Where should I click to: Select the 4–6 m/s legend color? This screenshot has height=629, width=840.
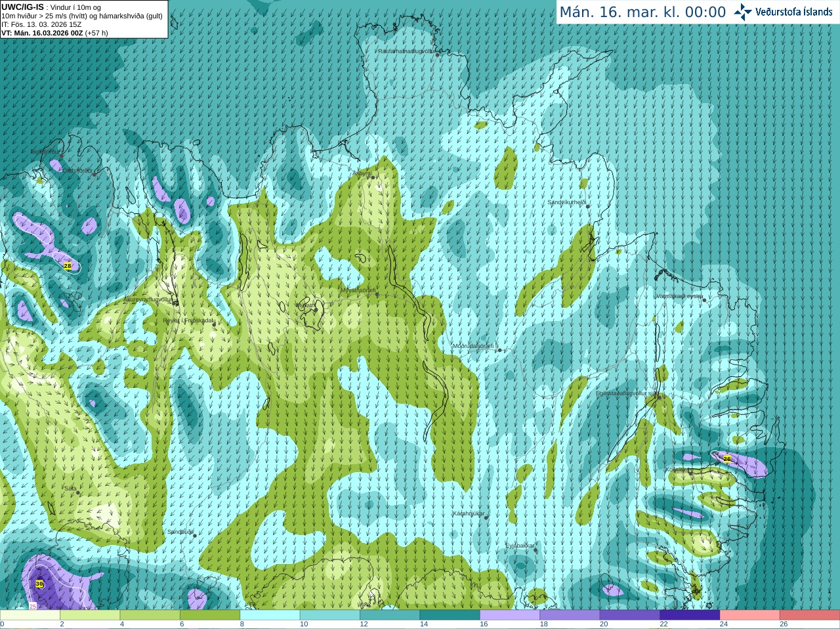(x=150, y=615)
